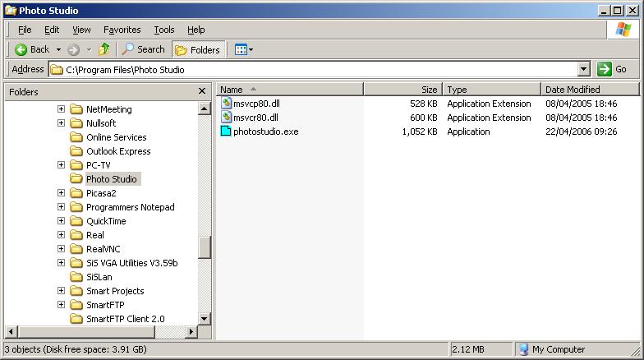Select photostudio.exe application icon

226,132
